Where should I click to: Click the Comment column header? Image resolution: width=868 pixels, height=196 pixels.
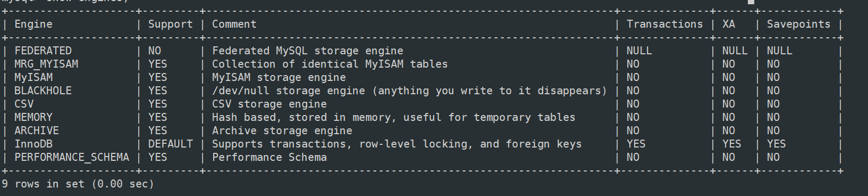pyautogui.click(x=234, y=24)
